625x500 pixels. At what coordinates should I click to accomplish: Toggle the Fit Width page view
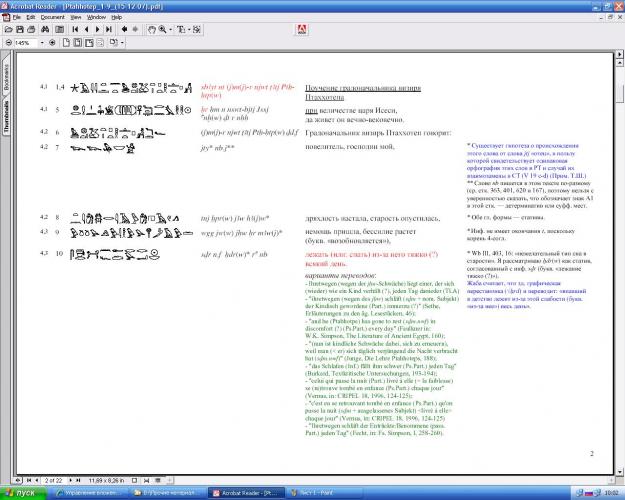point(89,43)
